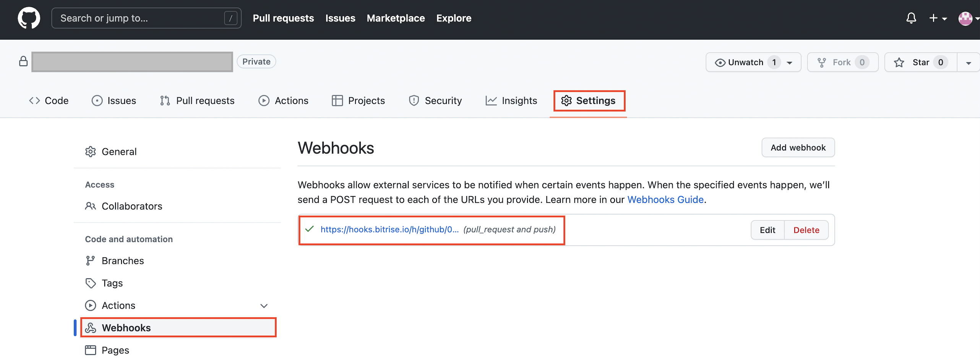The height and width of the screenshot is (363, 980).
Task: Expand the Star lists dropdown arrow
Action: (x=968, y=63)
